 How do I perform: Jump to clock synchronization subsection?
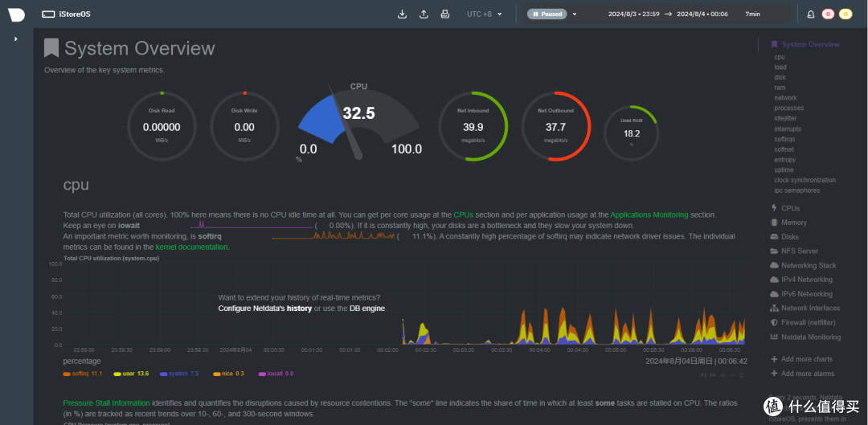click(x=805, y=180)
